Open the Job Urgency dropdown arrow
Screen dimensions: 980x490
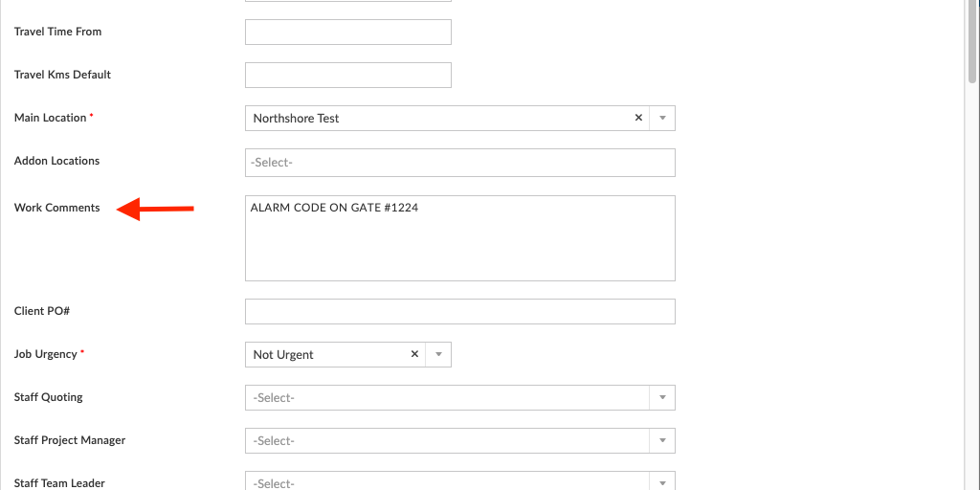(438, 354)
